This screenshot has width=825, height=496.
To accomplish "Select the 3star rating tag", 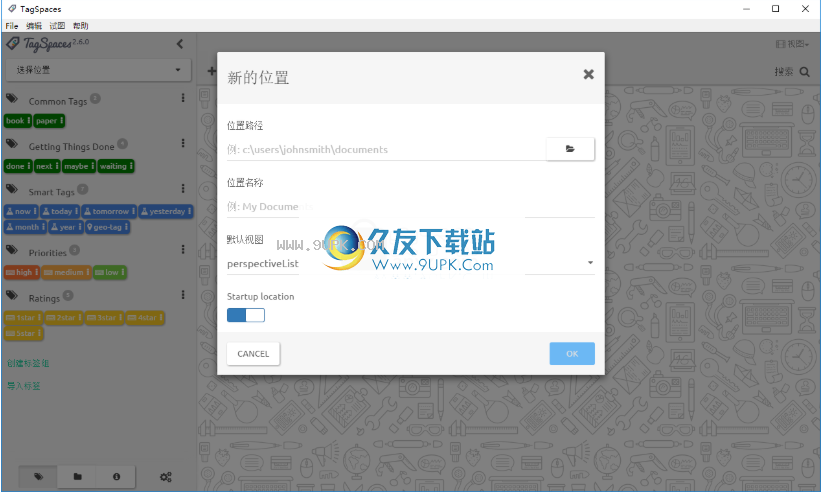I will [104, 318].
